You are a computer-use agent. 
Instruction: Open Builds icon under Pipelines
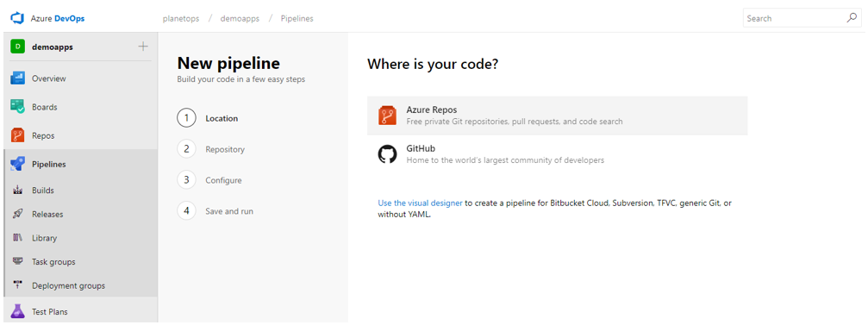point(18,191)
